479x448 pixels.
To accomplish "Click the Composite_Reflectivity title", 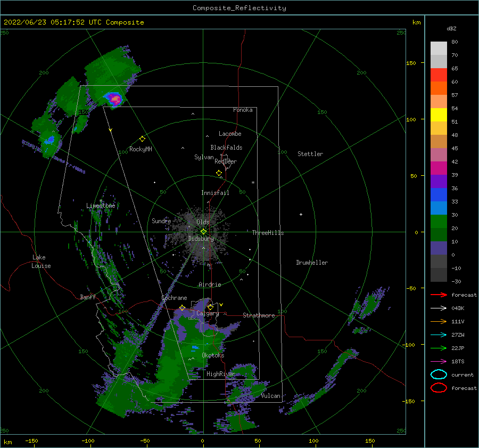I will [x=240, y=8].
